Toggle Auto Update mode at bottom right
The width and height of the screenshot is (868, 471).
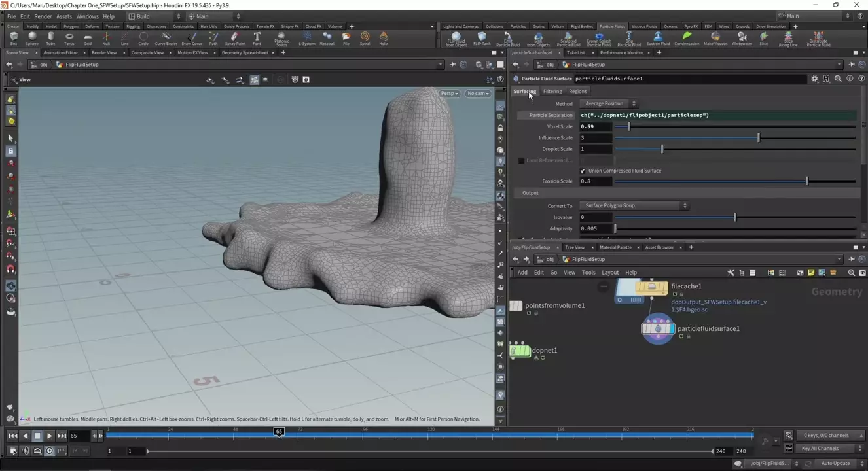[835, 463]
